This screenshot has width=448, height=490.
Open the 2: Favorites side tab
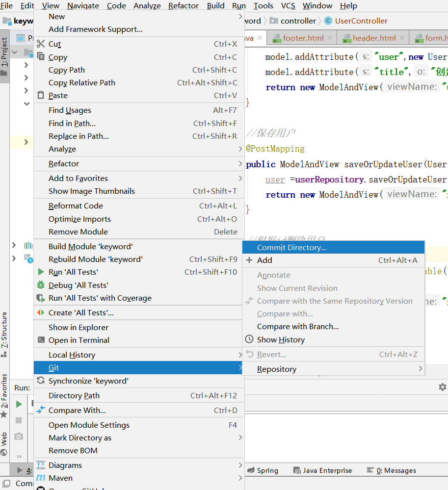[x=4, y=395]
